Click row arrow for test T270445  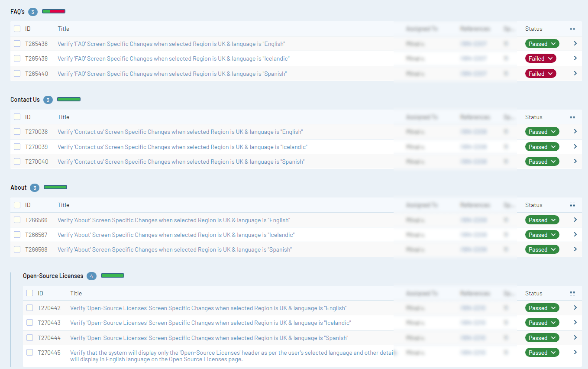[x=575, y=353]
